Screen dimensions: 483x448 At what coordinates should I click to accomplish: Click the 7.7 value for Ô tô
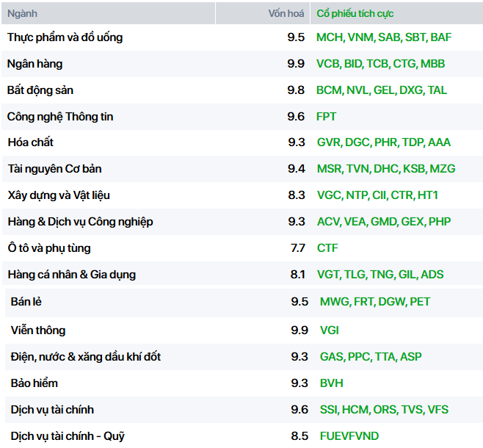[298, 248]
